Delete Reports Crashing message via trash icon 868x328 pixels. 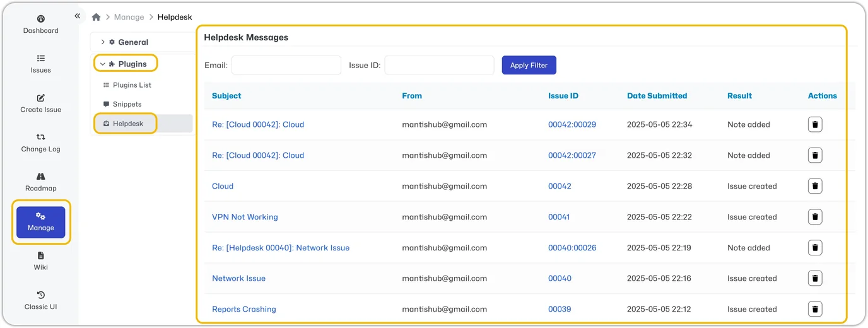(815, 309)
